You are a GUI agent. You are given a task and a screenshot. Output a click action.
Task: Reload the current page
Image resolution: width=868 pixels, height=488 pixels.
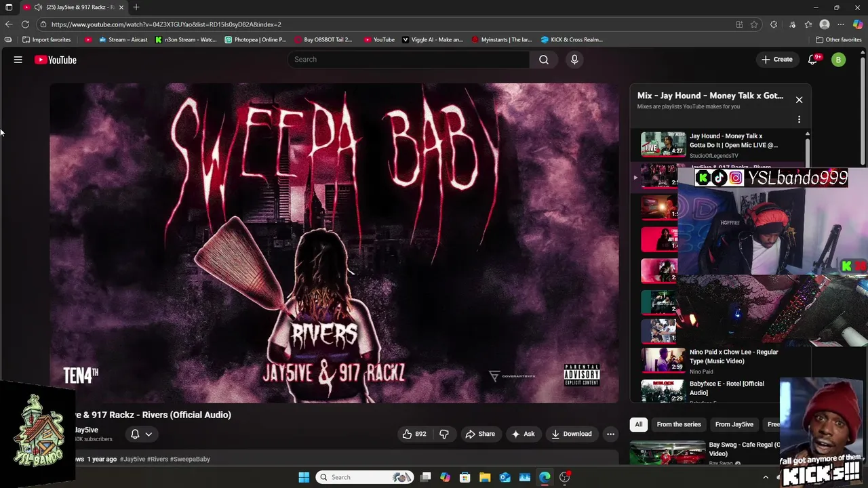click(25, 24)
